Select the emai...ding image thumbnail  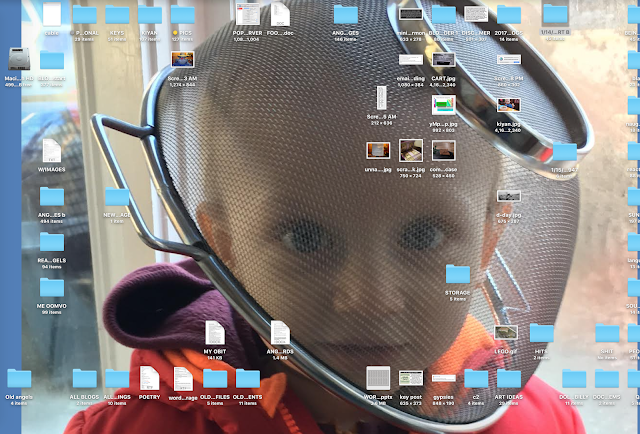click(411, 60)
